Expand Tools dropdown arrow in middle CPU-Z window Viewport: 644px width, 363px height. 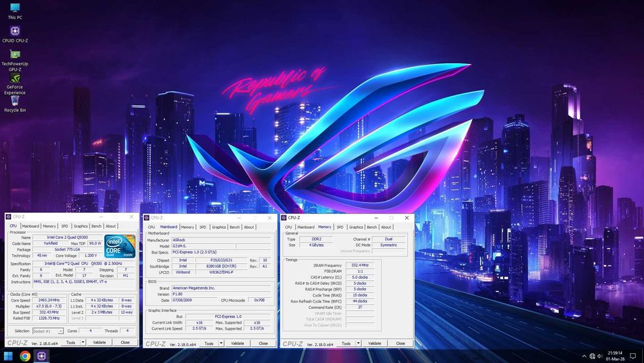click(x=221, y=343)
